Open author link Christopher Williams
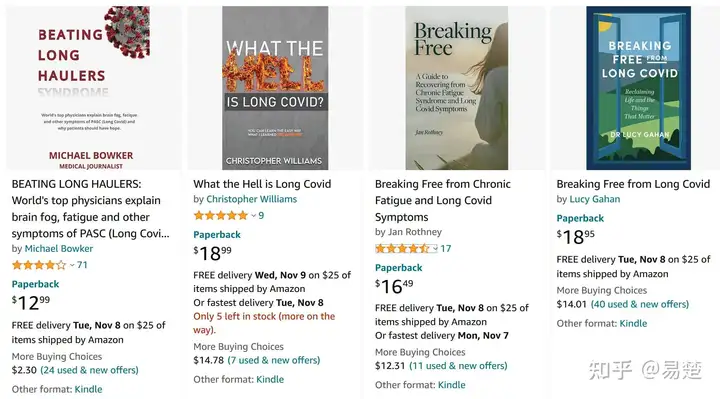 coord(252,199)
